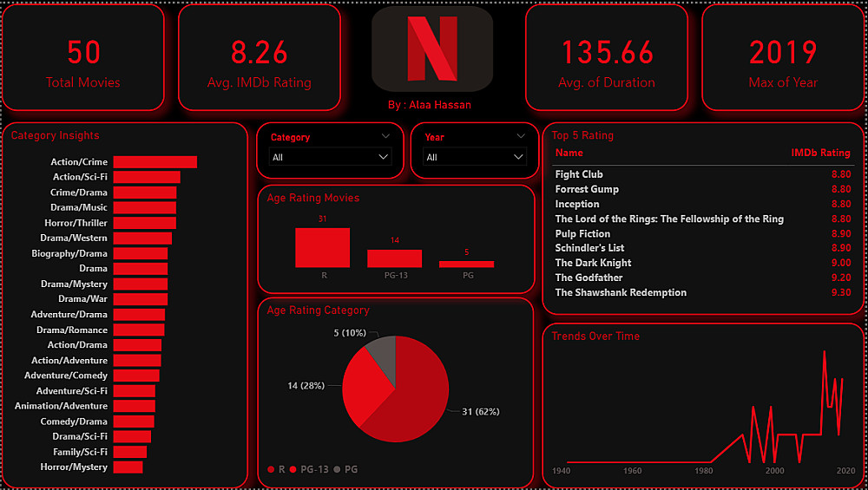Toggle the PG legend gray marker
Image resolution: width=868 pixels, height=490 pixels.
coord(337,469)
